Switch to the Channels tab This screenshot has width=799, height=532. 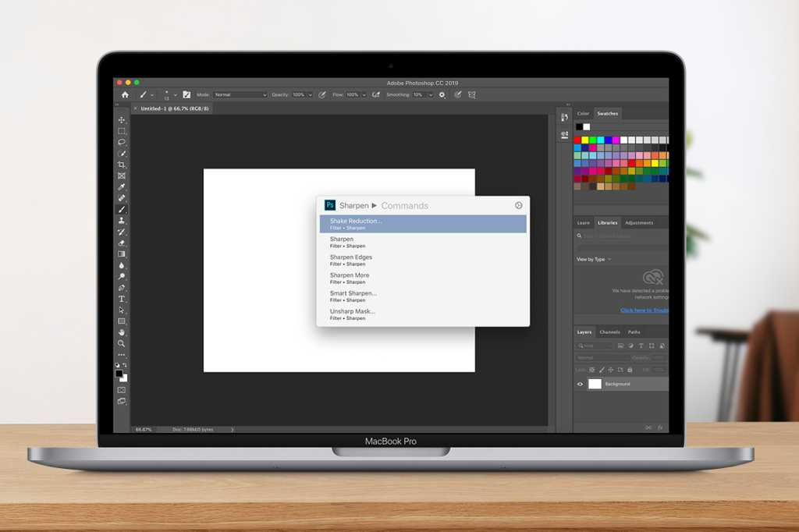pos(609,332)
